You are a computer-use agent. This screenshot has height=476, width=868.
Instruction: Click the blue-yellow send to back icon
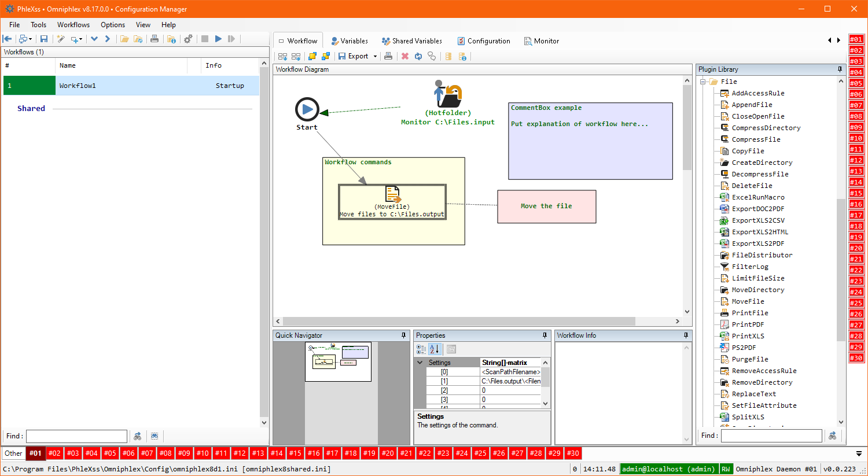(x=326, y=56)
